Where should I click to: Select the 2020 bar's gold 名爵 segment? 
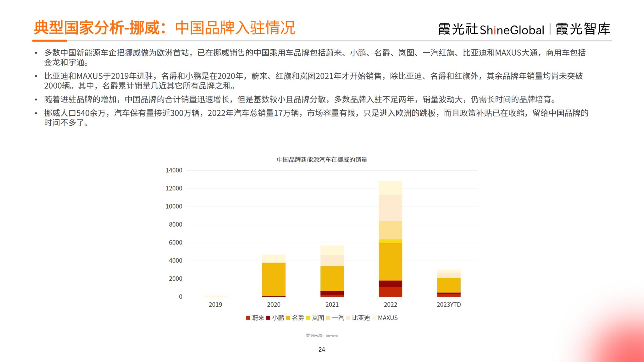click(x=274, y=279)
